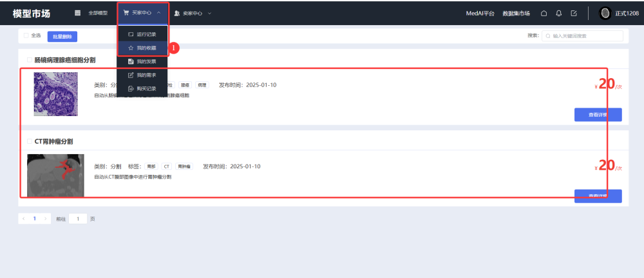Open the purple pathology thumbnail image

pyautogui.click(x=55, y=94)
